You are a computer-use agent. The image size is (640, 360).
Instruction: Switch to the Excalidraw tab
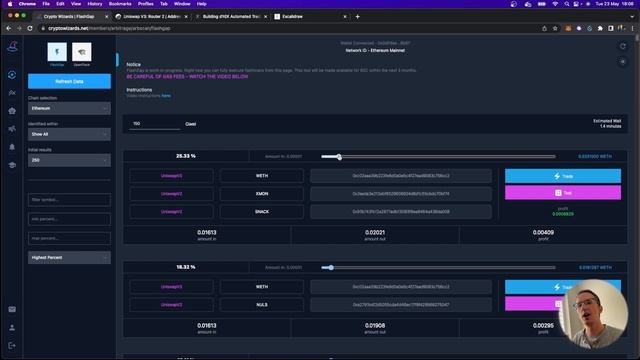[x=310, y=16]
